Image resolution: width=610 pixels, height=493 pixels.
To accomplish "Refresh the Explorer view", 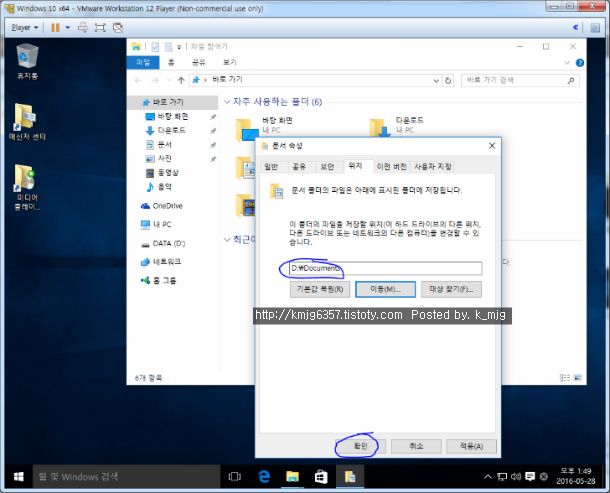I will pyautogui.click(x=448, y=81).
